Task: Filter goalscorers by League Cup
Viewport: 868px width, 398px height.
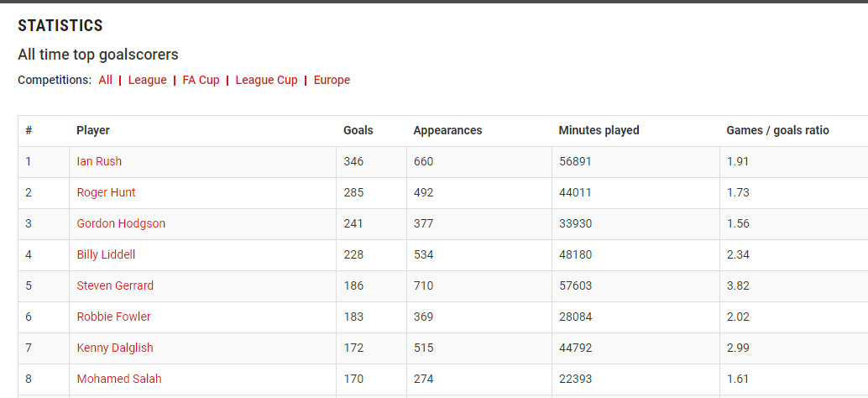Action: [266, 81]
